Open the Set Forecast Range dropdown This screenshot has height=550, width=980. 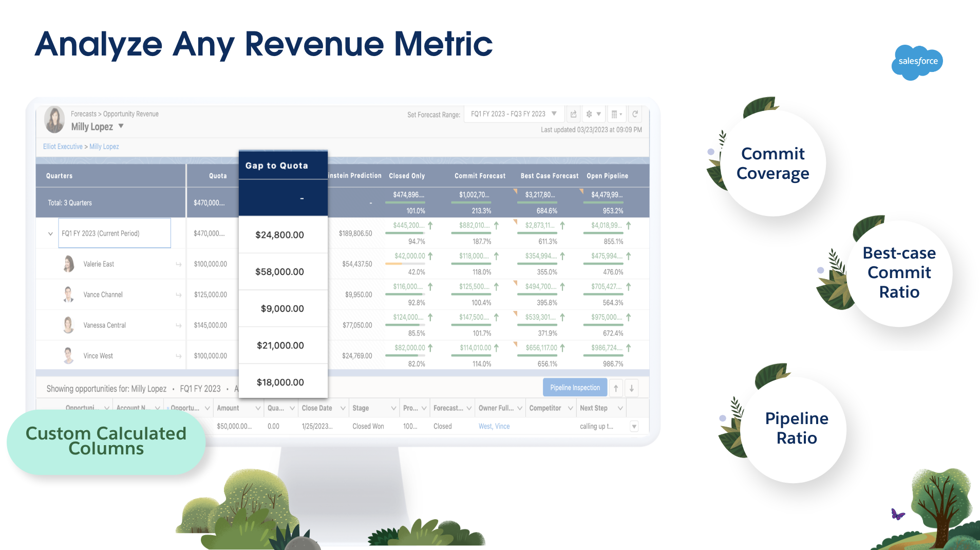click(x=514, y=114)
